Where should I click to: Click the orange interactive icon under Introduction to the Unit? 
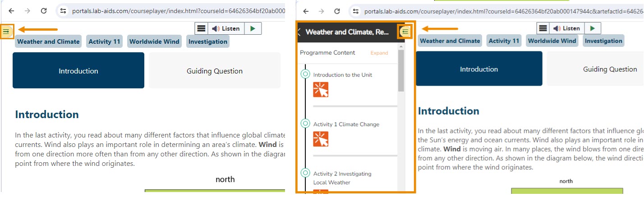(321, 89)
